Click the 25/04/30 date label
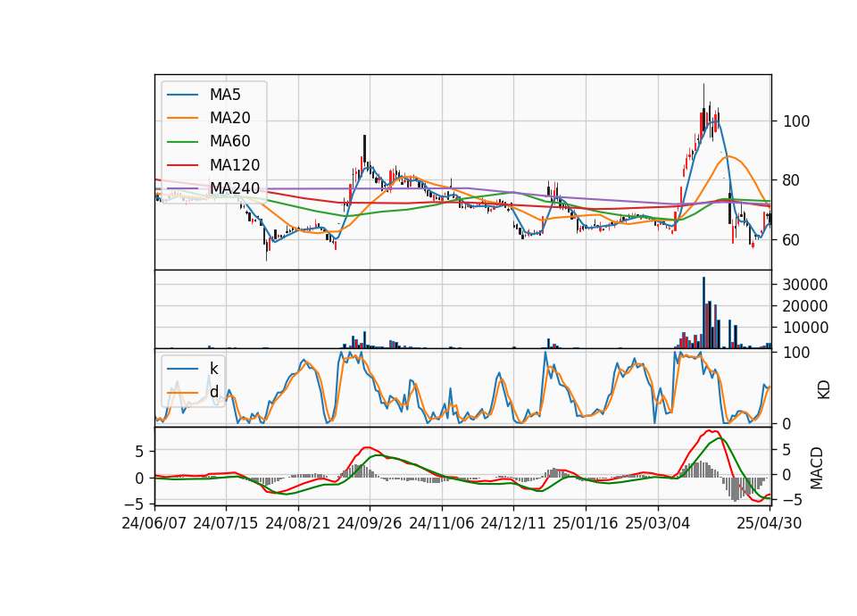 tap(770, 523)
